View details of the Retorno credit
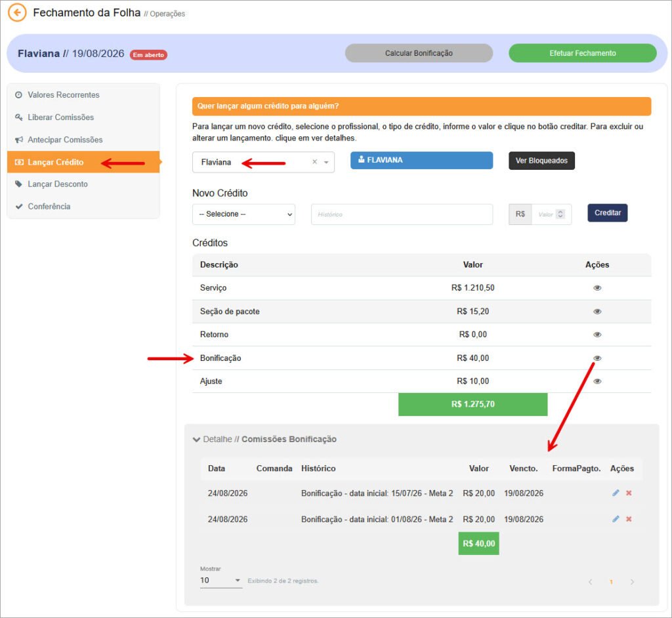This screenshot has width=672, height=618. point(597,335)
